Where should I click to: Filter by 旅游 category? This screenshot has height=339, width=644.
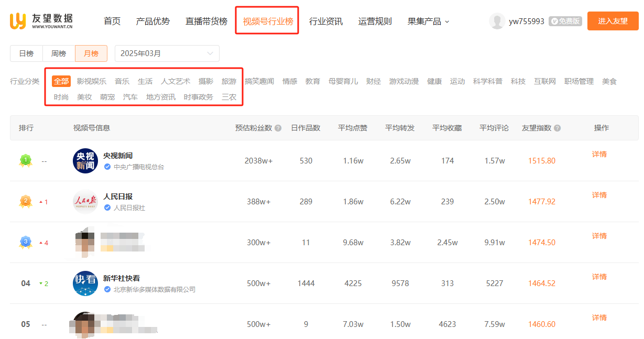(x=229, y=81)
